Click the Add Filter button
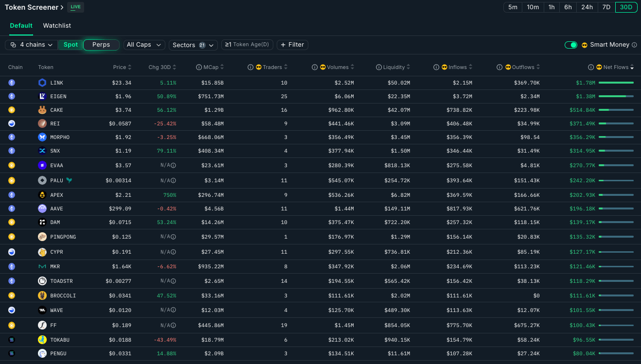This screenshot has width=641, height=364. pos(292,45)
